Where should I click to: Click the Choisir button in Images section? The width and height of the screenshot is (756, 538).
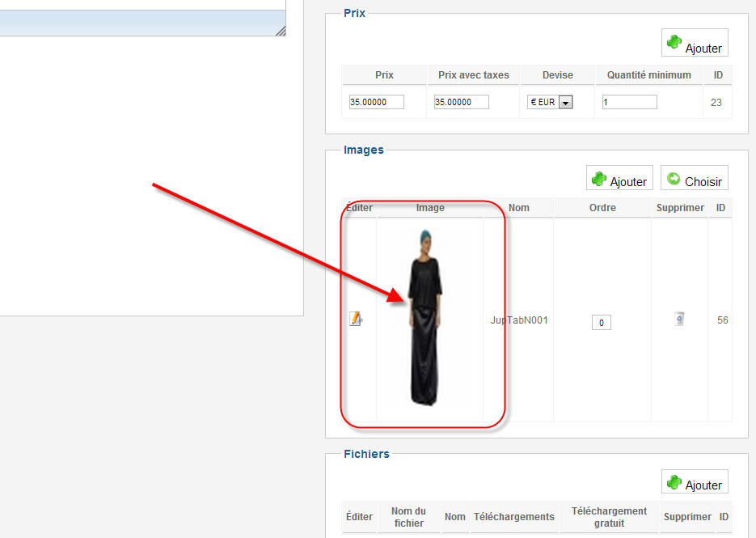coord(695,177)
